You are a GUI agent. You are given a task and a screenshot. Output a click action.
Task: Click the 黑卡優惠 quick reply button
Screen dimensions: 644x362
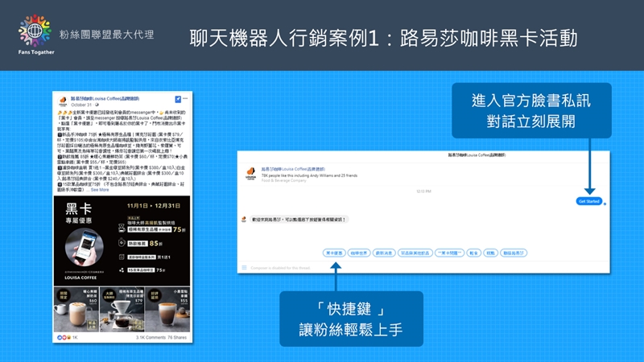click(x=334, y=253)
